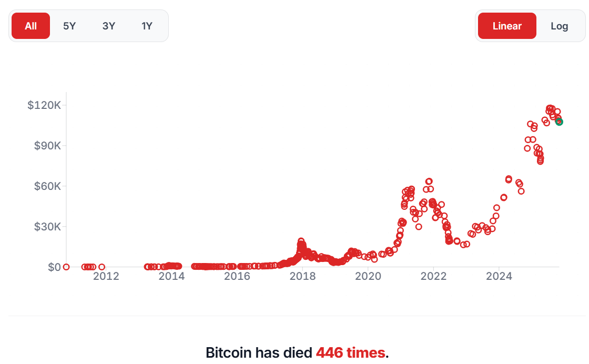Select the 5Y time range

tap(69, 26)
